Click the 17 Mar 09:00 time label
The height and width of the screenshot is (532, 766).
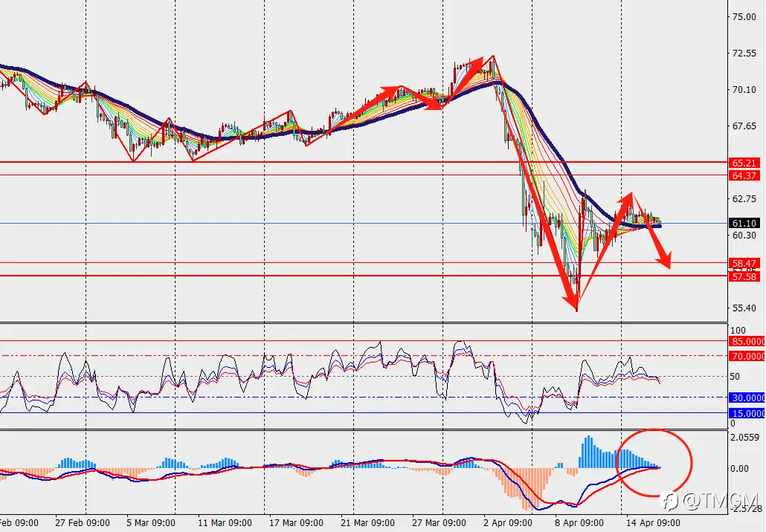tap(296, 523)
